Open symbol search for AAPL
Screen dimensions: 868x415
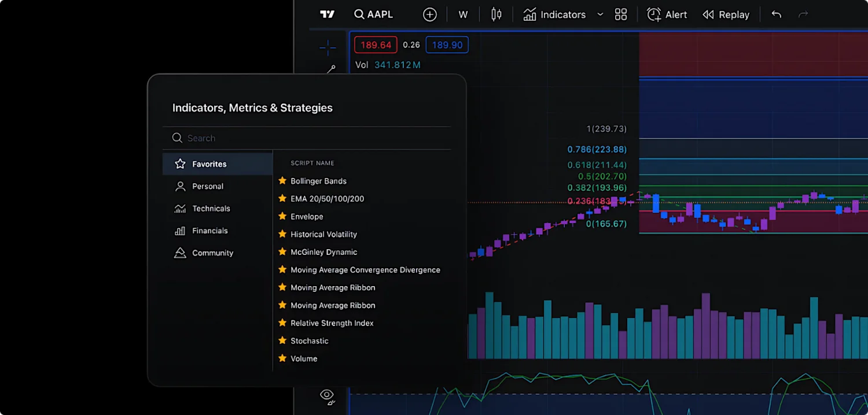(373, 14)
